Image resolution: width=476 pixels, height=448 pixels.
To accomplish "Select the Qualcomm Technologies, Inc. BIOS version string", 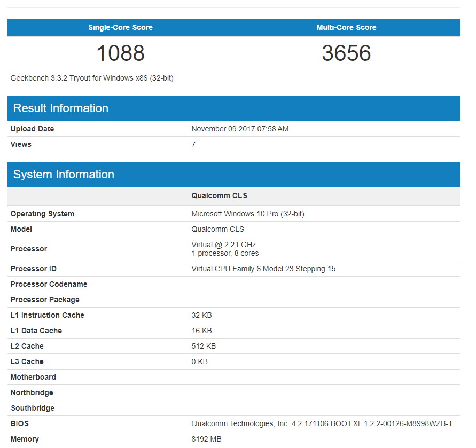I will pyautogui.click(x=322, y=424).
